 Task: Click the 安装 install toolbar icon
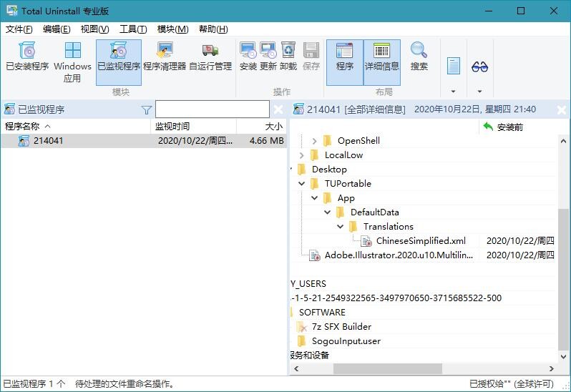click(x=248, y=57)
